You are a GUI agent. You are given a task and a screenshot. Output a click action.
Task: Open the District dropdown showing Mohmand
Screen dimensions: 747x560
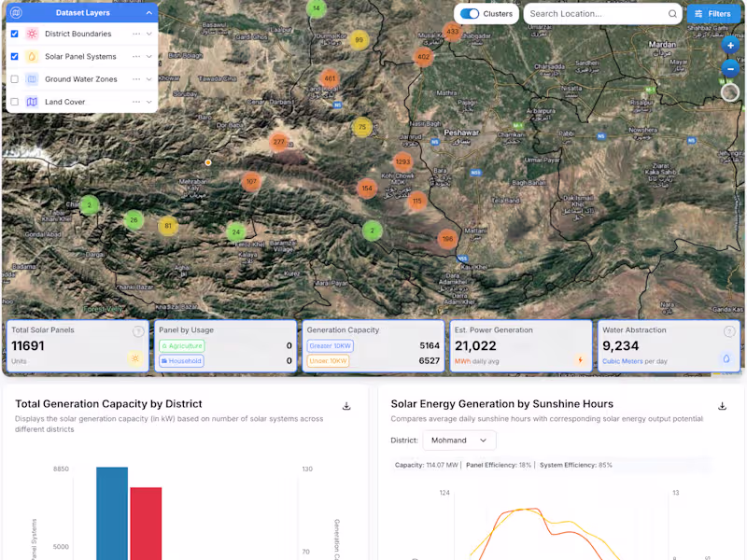coord(459,441)
